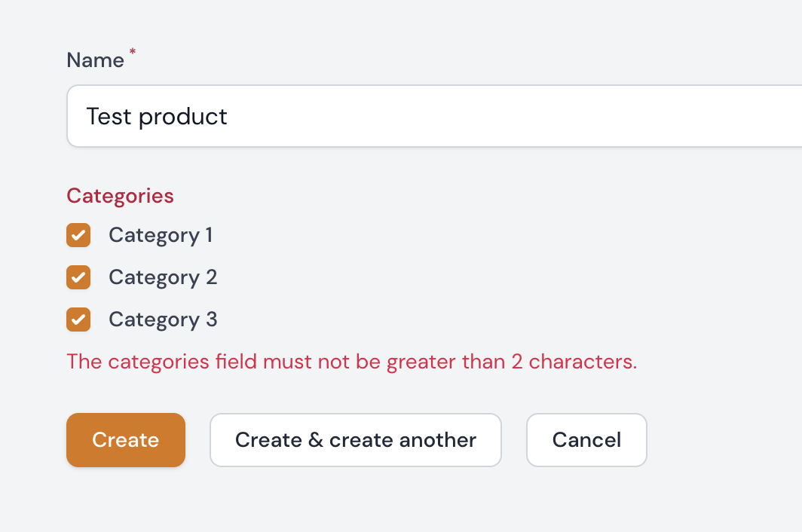Click Create & create another button
This screenshot has width=802, height=532.
tap(355, 440)
